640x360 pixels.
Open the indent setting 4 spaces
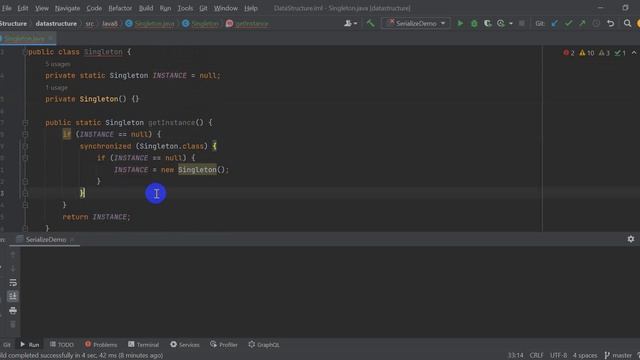pyautogui.click(x=584, y=355)
